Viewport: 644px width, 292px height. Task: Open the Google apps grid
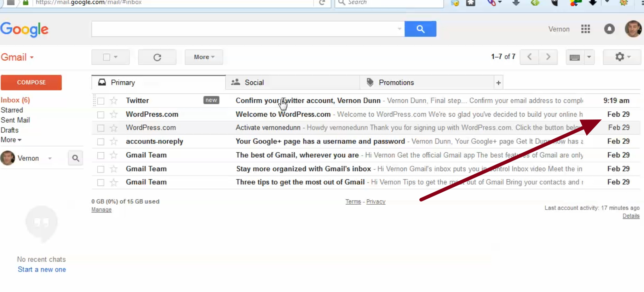coord(586,29)
